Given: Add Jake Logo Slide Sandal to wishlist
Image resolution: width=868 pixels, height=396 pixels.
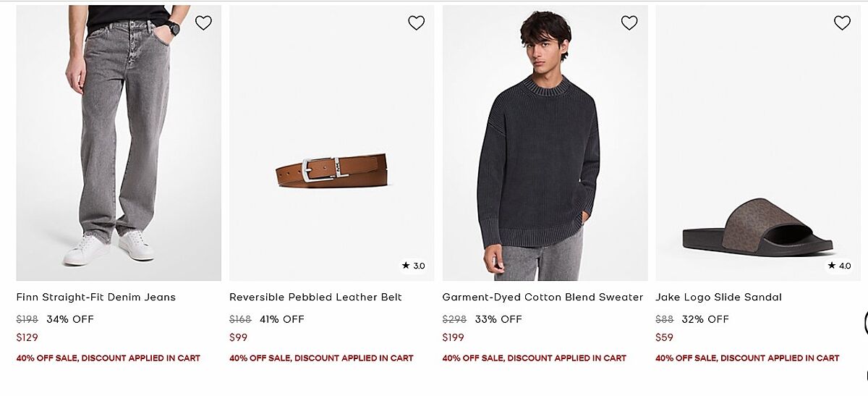Looking at the screenshot, I should (842, 23).
